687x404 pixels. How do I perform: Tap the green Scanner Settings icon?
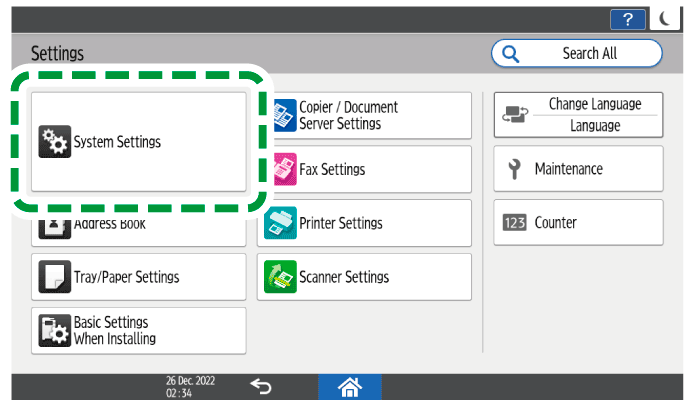pos(279,277)
